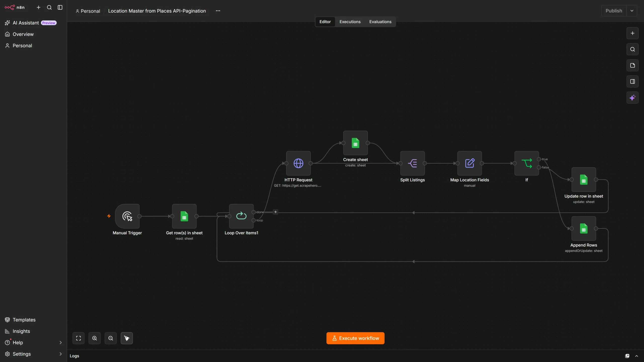Open Personal project in sidebar

(22, 46)
